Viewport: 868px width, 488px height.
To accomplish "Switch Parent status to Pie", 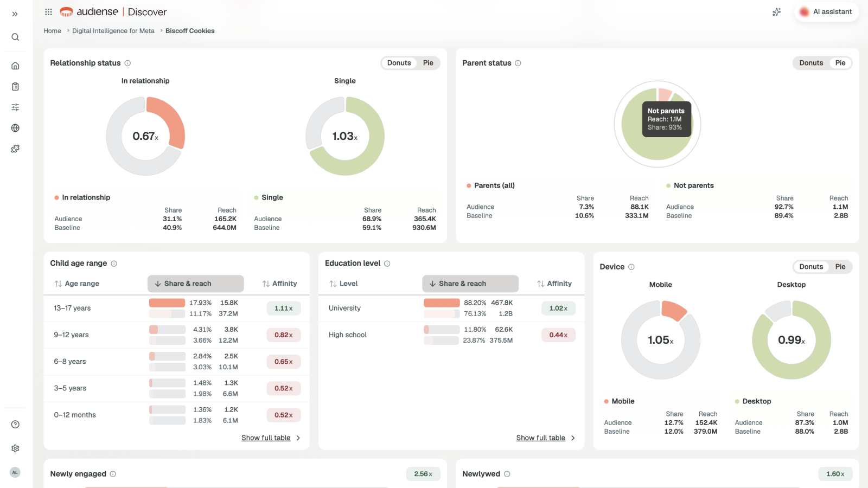I will pyautogui.click(x=840, y=63).
